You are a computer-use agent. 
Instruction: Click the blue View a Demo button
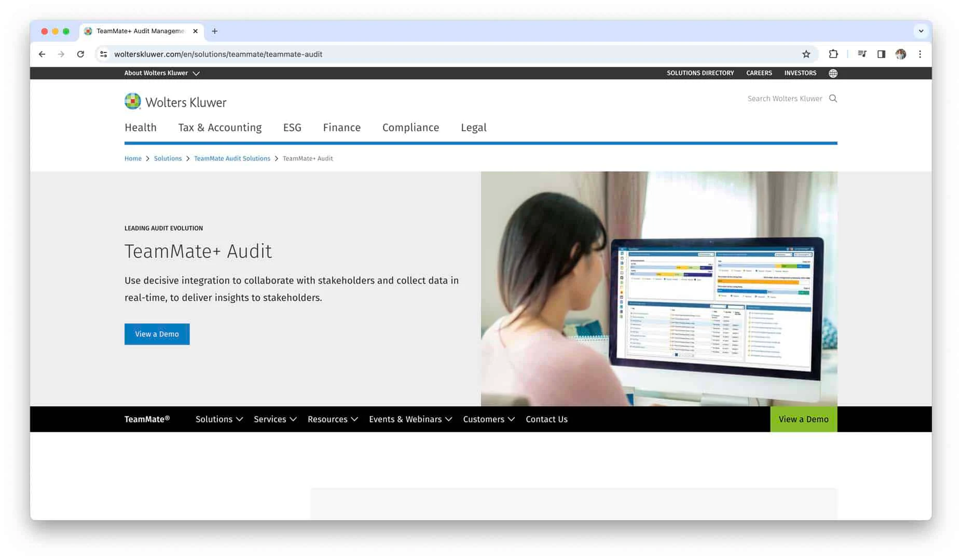[157, 334]
